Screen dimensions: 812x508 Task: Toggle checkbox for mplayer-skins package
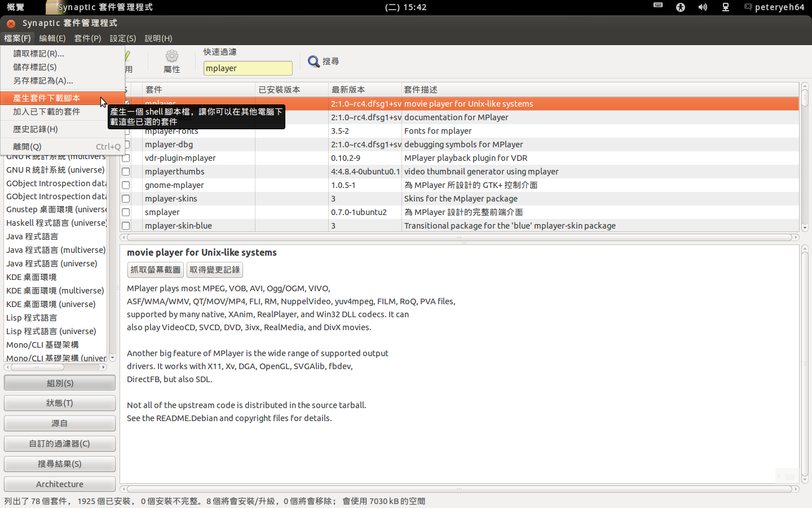coord(126,199)
